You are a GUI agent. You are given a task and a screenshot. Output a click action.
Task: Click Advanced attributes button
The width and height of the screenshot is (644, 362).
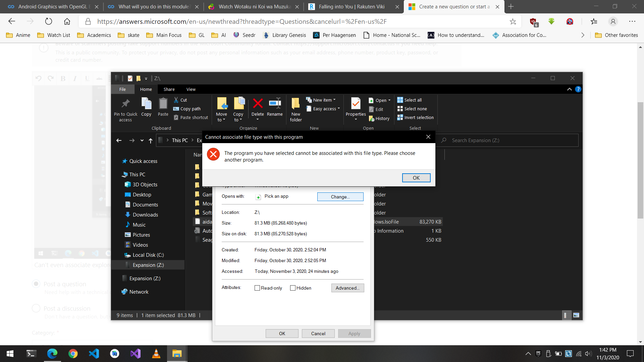tap(347, 288)
